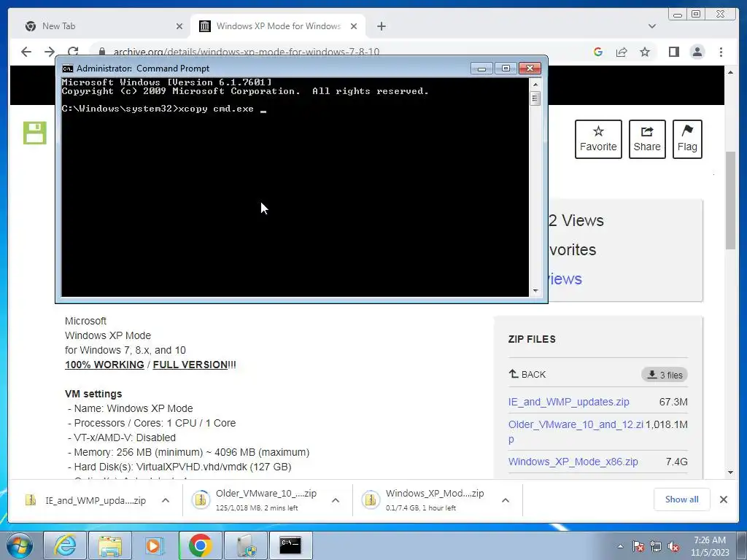
Task: Click the Google icon in address bar
Action: tap(598, 52)
